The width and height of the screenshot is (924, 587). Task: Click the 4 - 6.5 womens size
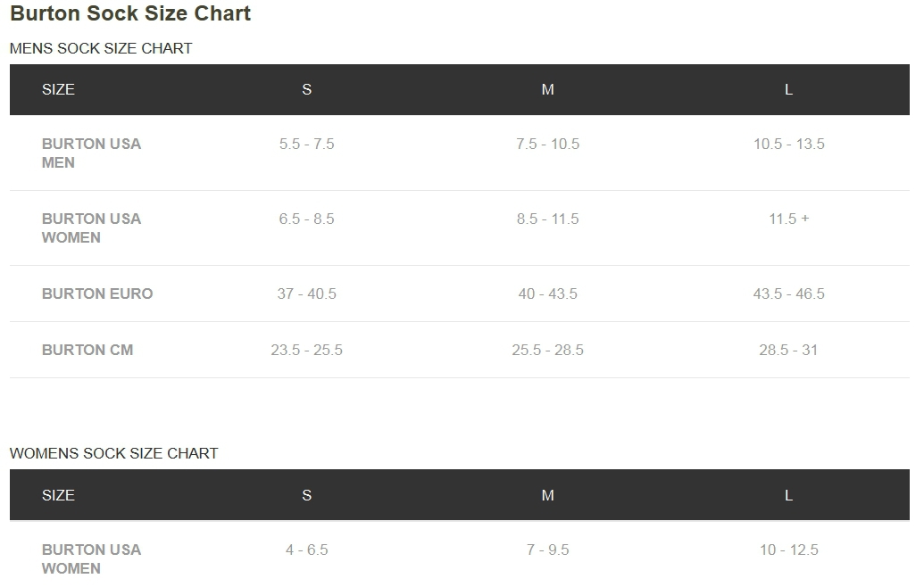306,550
